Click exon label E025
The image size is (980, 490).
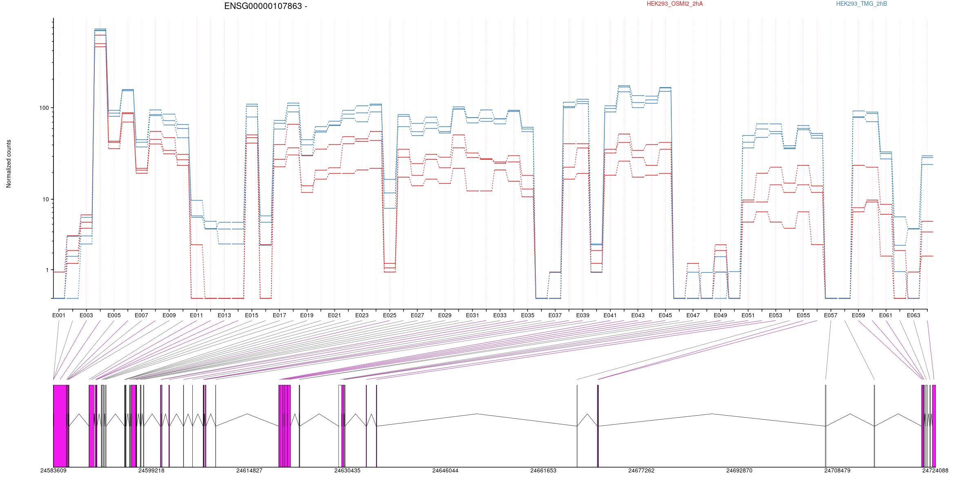click(x=390, y=315)
